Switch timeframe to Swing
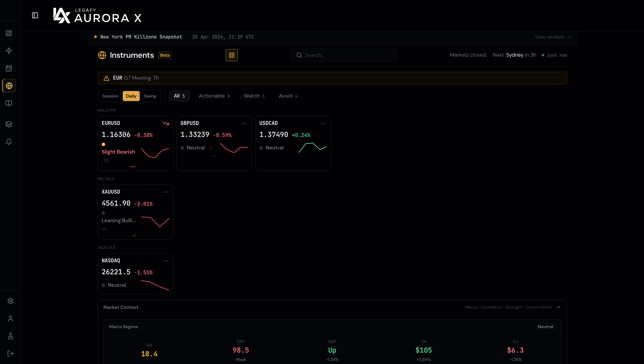The image size is (644, 364). click(150, 96)
